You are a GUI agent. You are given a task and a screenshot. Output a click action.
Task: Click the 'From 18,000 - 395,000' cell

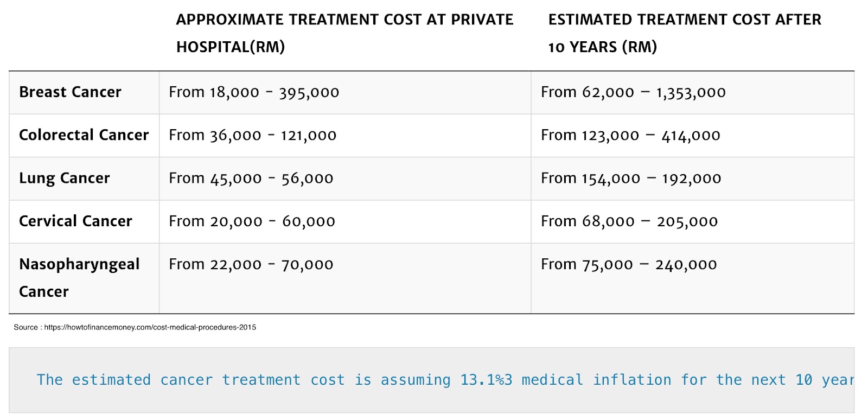[x=254, y=92]
